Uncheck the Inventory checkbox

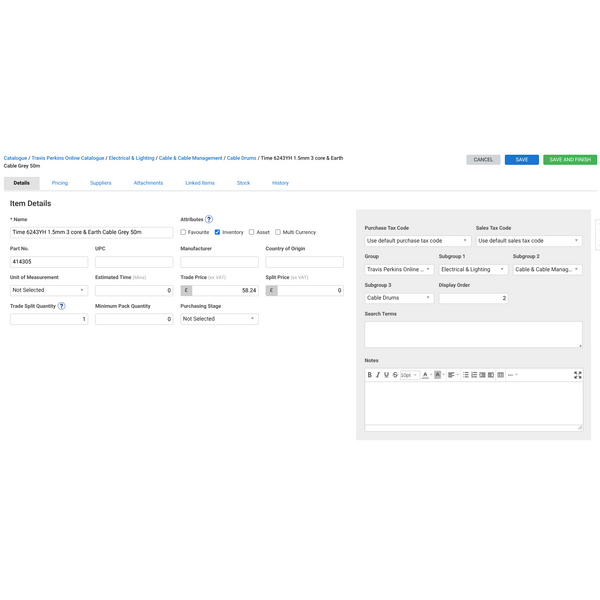click(x=218, y=232)
